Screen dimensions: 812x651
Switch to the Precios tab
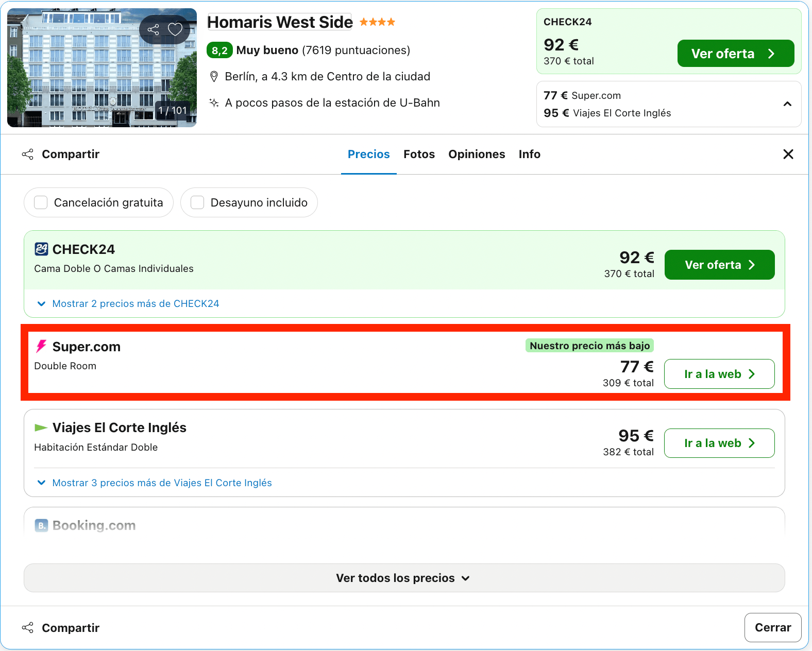tap(369, 155)
